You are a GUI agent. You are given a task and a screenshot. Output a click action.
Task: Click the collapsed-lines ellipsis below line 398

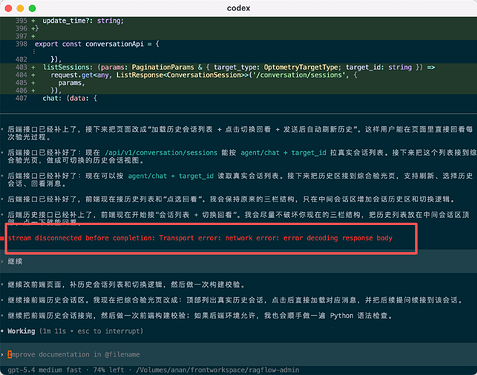coord(34,52)
